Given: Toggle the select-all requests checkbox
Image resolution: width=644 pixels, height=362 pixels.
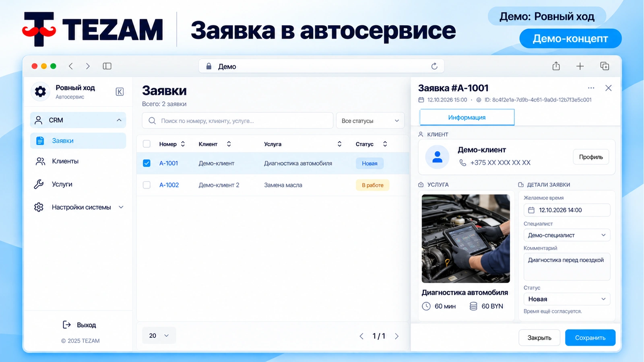Looking at the screenshot, I should (147, 144).
